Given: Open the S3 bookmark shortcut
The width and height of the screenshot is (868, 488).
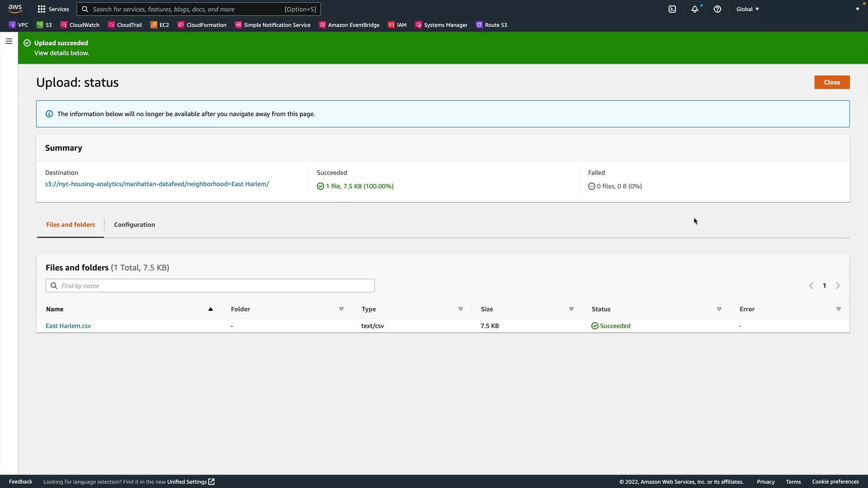Looking at the screenshot, I should coord(44,25).
